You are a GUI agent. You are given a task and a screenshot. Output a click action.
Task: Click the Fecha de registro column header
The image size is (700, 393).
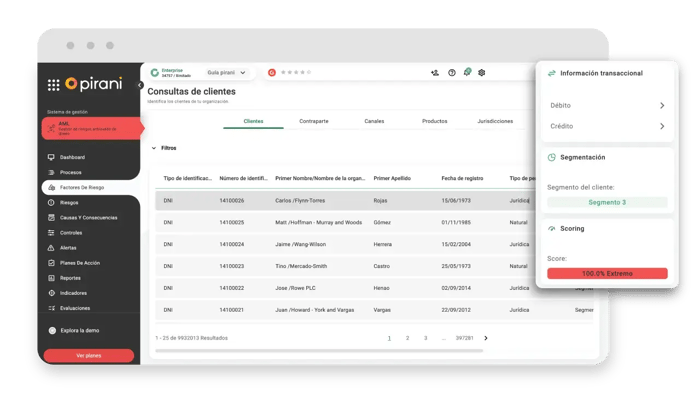(462, 178)
